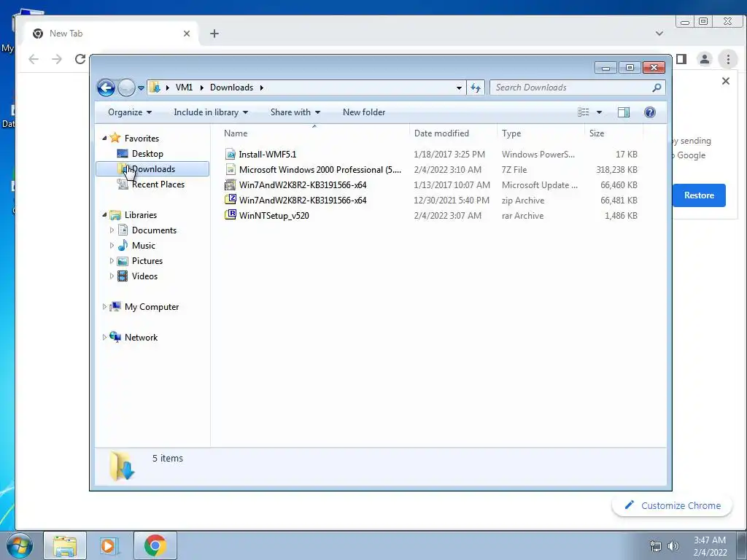Click the Videos filmstrip icon

point(123,276)
